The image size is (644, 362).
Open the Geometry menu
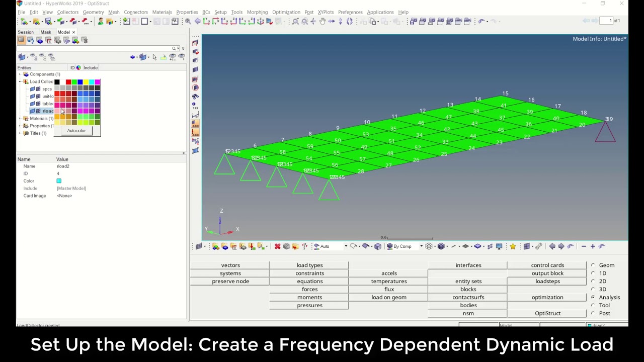tap(93, 12)
